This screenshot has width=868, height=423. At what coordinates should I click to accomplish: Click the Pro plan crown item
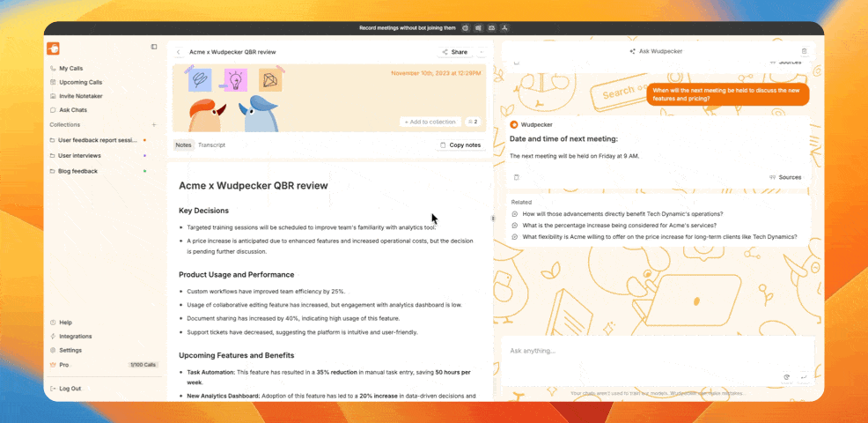(60, 365)
